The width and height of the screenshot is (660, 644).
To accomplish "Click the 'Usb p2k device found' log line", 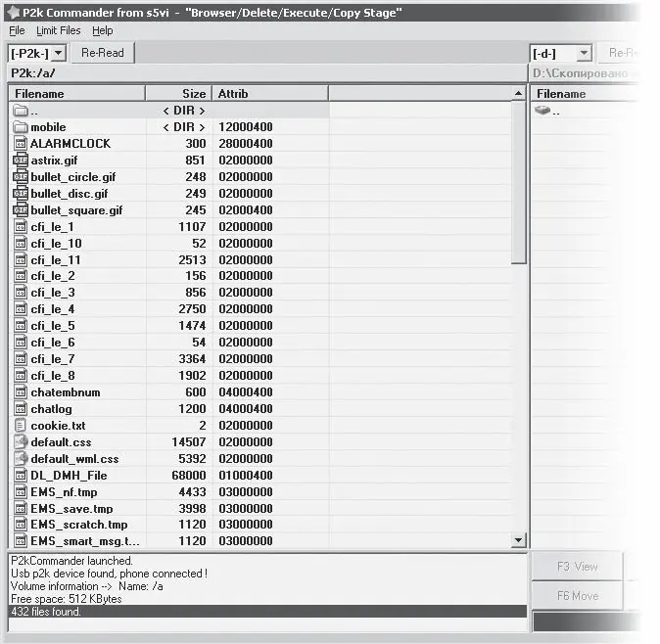I will pyautogui.click(x=109, y=574).
